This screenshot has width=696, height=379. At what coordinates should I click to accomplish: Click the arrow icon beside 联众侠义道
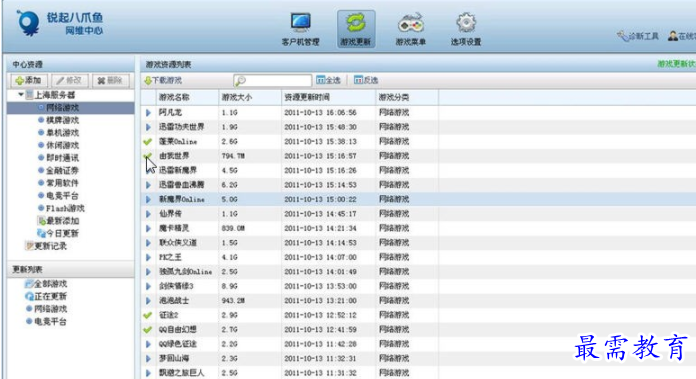(148, 243)
